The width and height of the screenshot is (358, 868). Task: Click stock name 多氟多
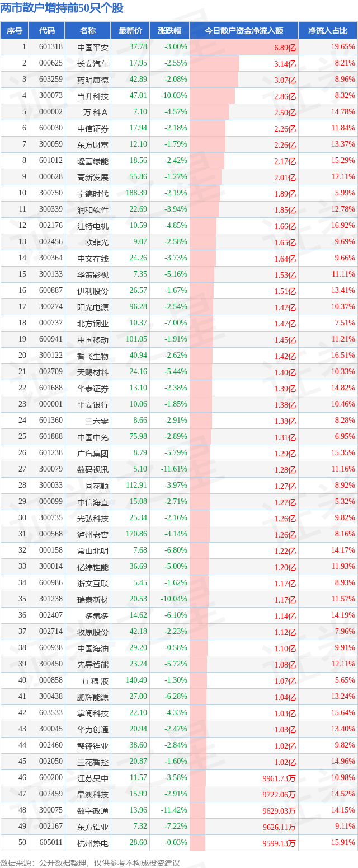[x=97, y=616]
